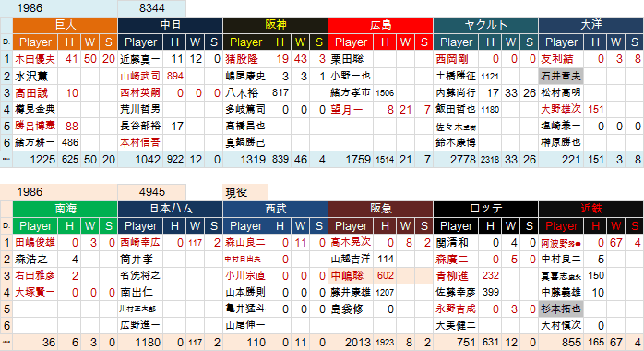Screen dimensions: 644x351
Task: Select the 大洋 team header cell
Action: pyautogui.click(x=591, y=25)
